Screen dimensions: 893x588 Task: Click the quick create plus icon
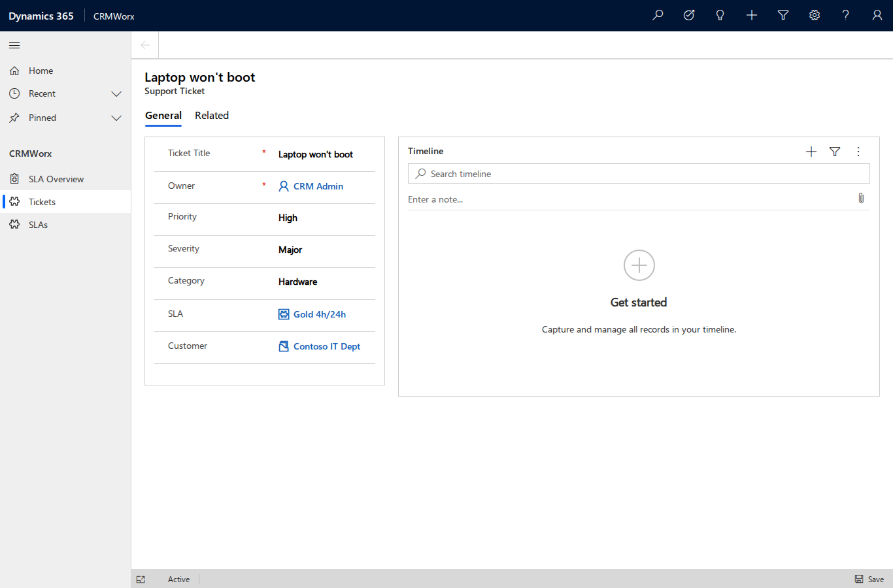tap(752, 15)
